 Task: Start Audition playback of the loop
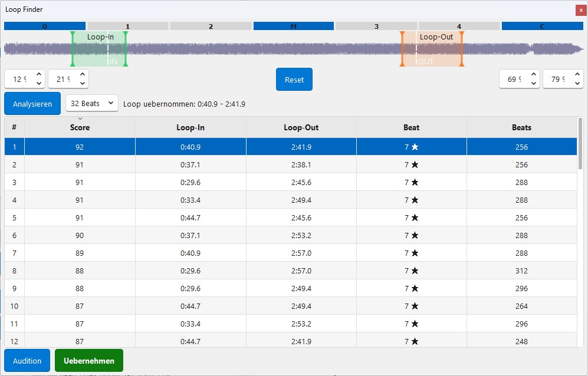click(27, 361)
